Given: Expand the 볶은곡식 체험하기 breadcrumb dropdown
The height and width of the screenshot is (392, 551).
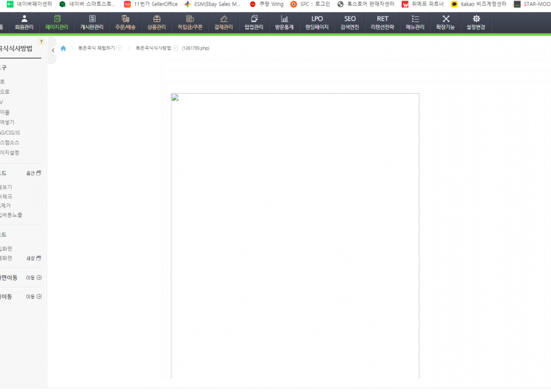Looking at the screenshot, I should click(119, 48).
